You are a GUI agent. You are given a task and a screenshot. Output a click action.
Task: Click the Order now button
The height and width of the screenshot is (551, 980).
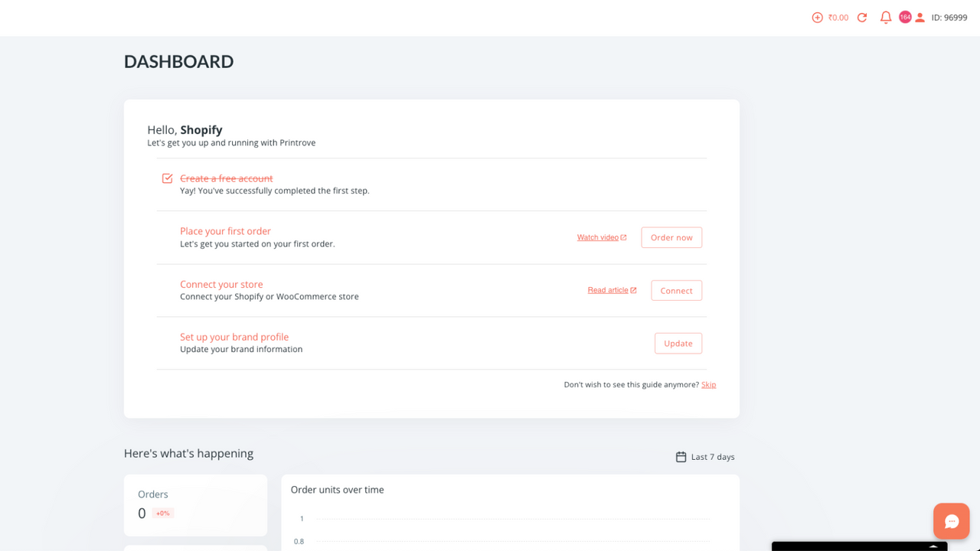click(x=671, y=237)
